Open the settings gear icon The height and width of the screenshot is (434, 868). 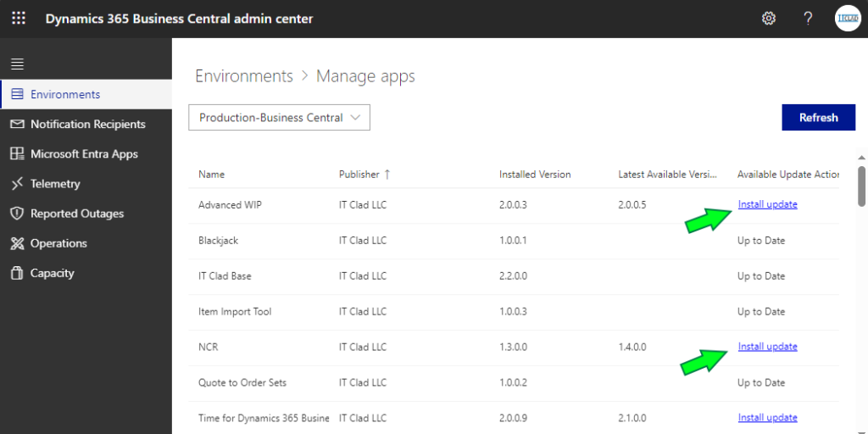coord(768,19)
